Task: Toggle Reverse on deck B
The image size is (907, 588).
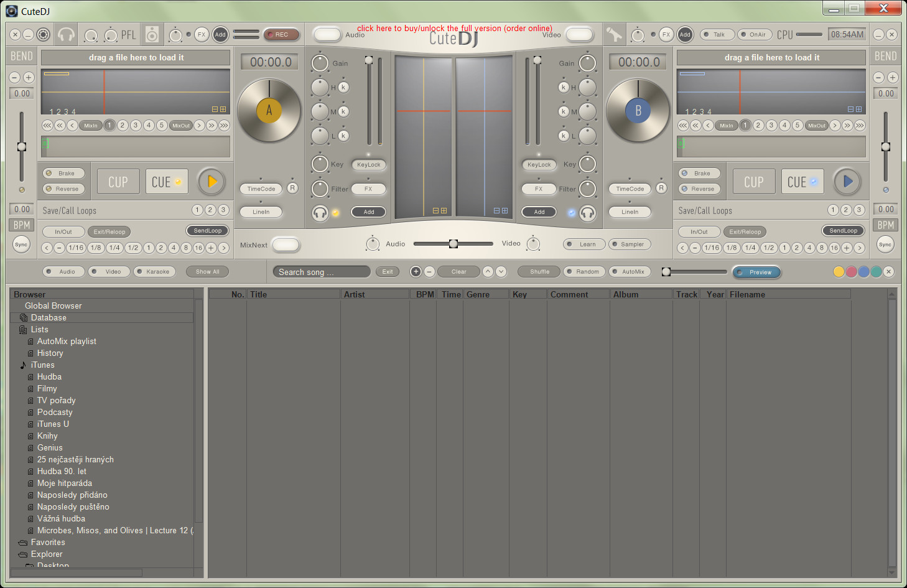Action: point(699,189)
